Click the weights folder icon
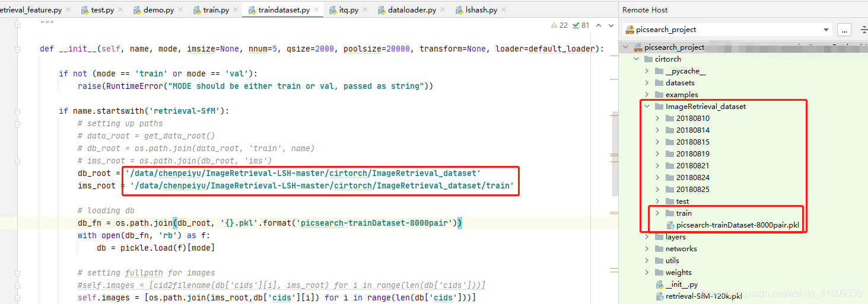 [x=659, y=273]
